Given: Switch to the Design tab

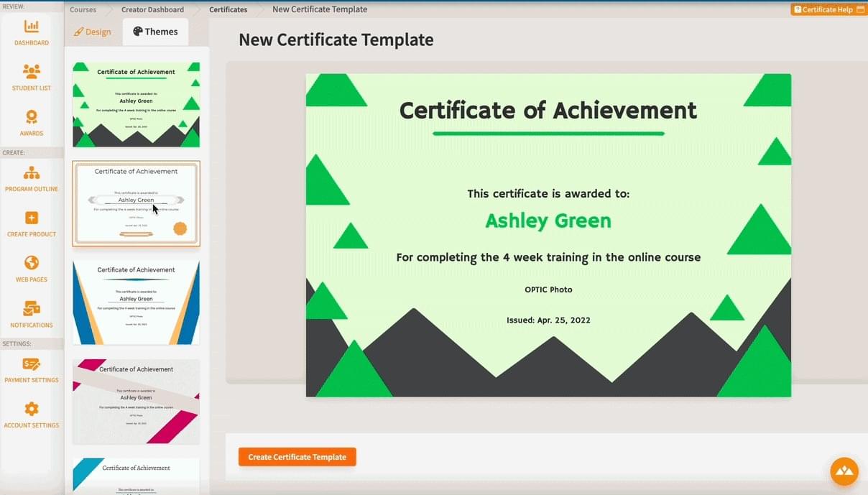Looking at the screenshot, I should coord(93,32).
